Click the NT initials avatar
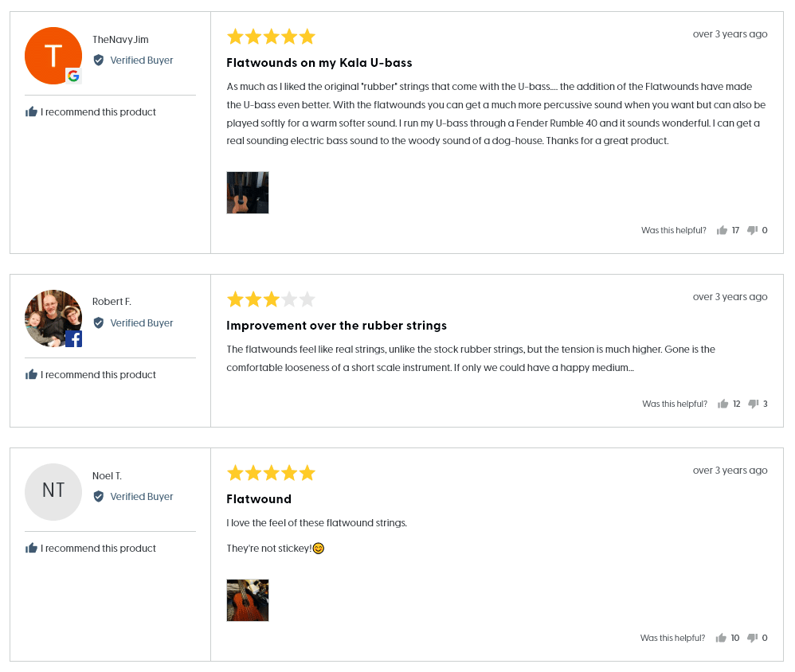795x672 pixels. 53,492
